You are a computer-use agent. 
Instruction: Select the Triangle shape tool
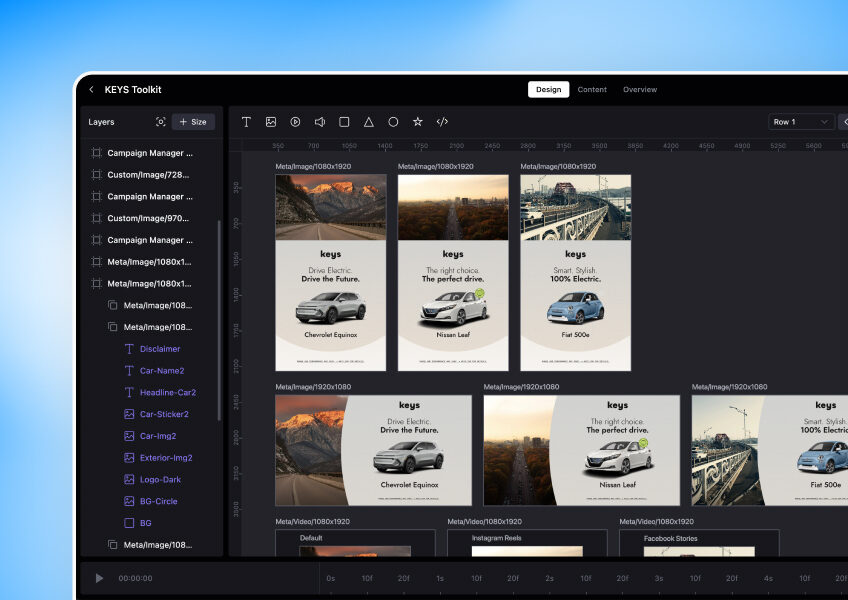(x=369, y=122)
